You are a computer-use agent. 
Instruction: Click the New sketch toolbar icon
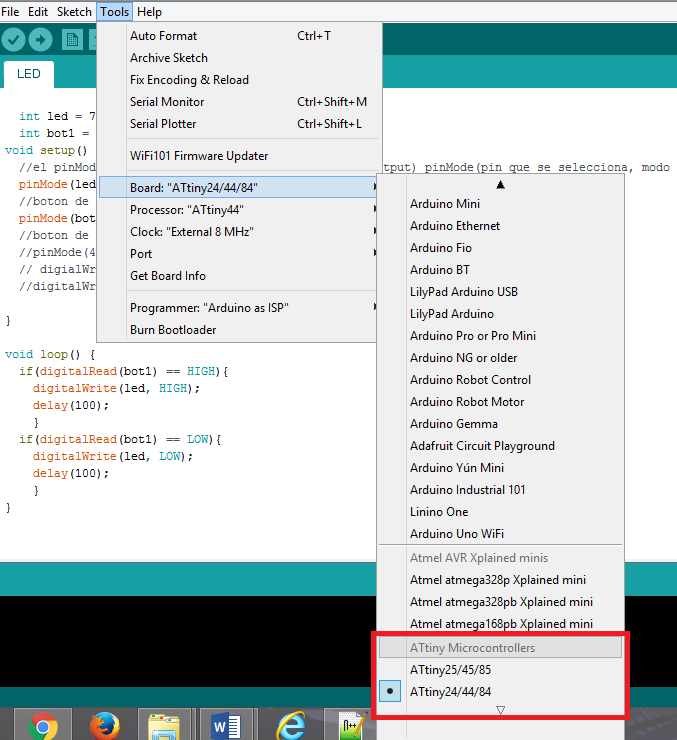point(72,40)
